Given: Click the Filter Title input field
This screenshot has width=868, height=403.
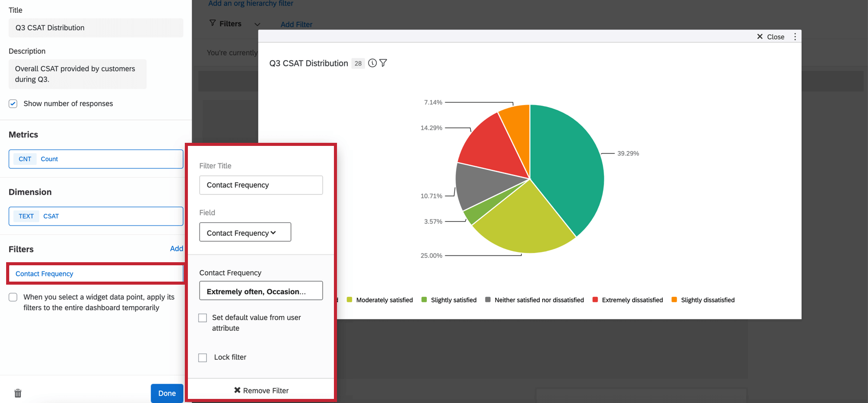Looking at the screenshot, I should click(x=261, y=185).
